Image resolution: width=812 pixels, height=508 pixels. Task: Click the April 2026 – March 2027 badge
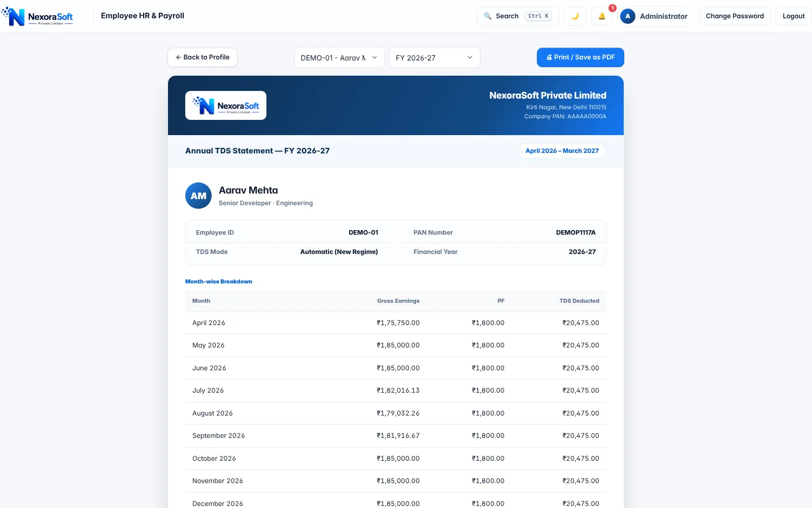pyautogui.click(x=562, y=151)
